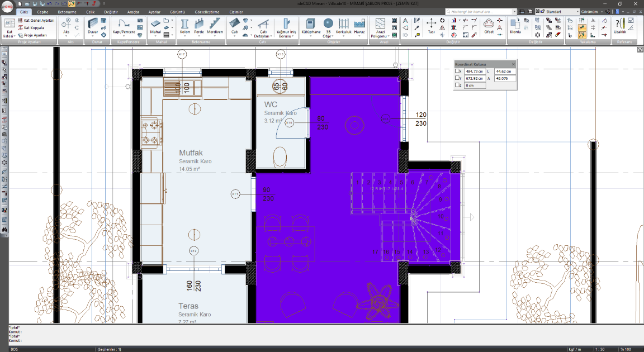Switch to the Değiştir ribbon tab
Screen dimensions: 644x352
(x=111, y=12)
